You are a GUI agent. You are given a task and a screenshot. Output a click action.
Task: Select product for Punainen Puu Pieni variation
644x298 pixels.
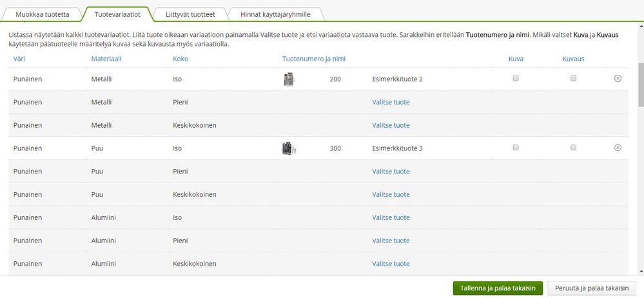coord(391,172)
